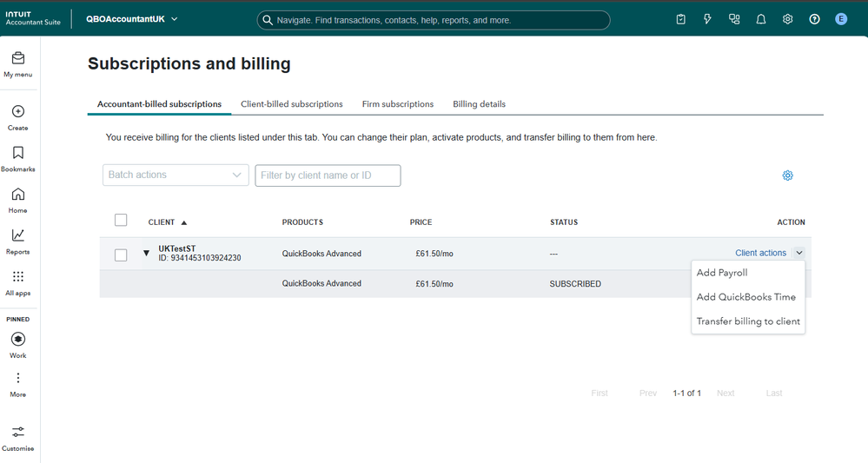Go to Prev page link

coord(647,394)
